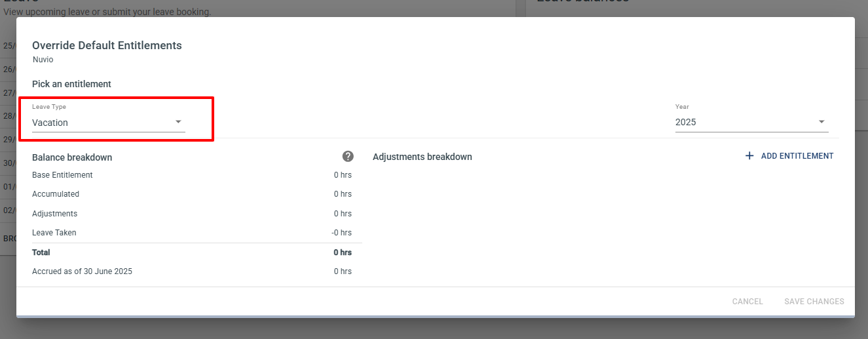
Task: Click the plus icon beside Add Entitlement
Action: click(749, 156)
